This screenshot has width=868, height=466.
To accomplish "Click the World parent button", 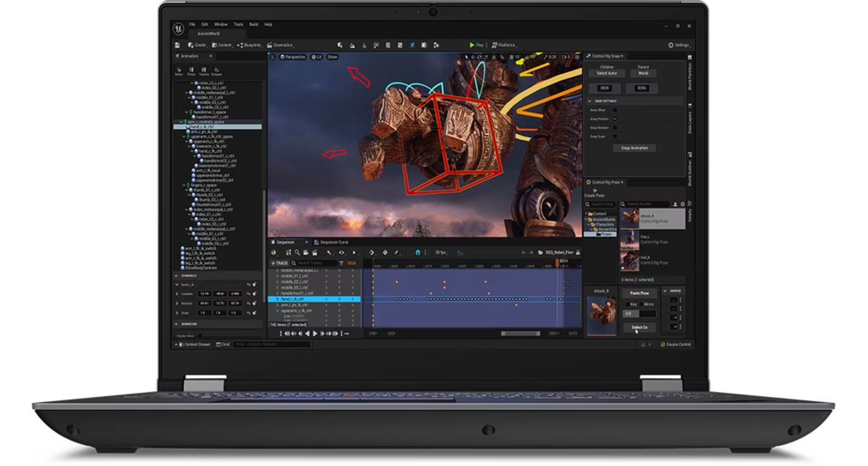I will point(643,73).
